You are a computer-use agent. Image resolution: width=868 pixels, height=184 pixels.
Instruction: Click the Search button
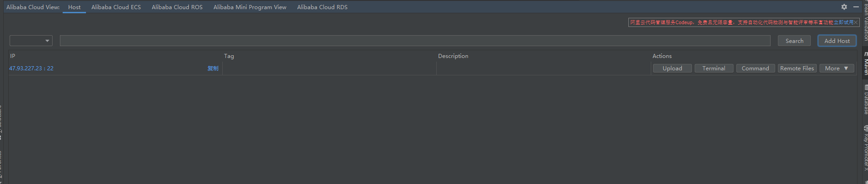[794, 41]
